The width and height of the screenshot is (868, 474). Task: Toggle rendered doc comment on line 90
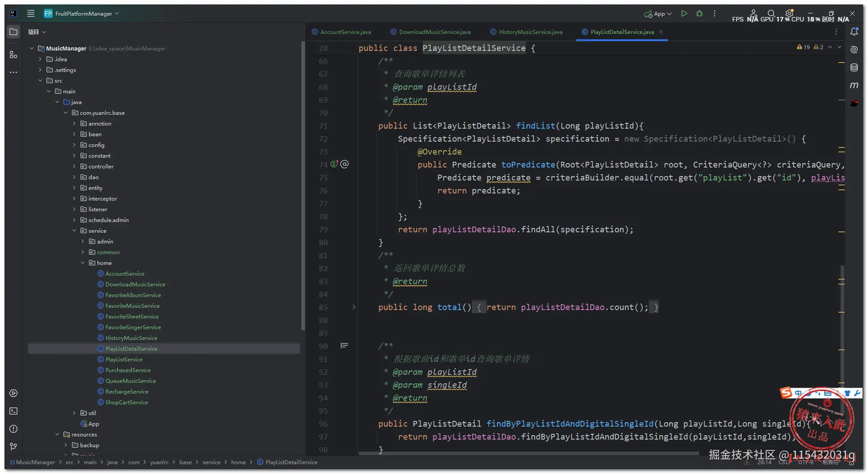click(x=344, y=346)
